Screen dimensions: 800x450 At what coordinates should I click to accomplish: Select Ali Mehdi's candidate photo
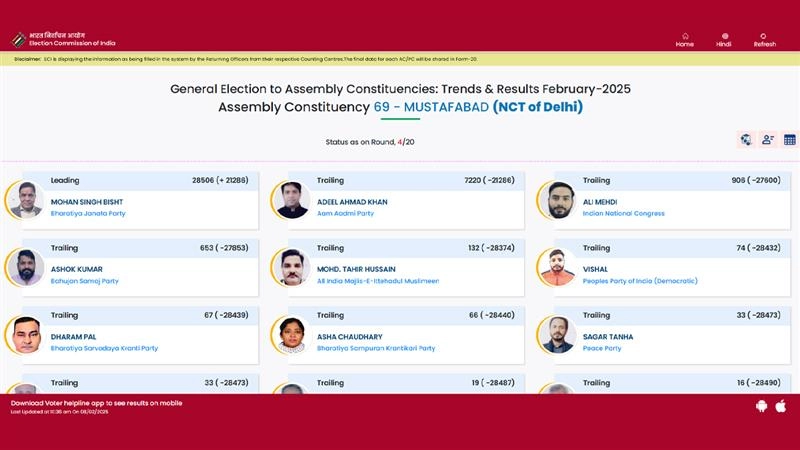click(x=558, y=200)
